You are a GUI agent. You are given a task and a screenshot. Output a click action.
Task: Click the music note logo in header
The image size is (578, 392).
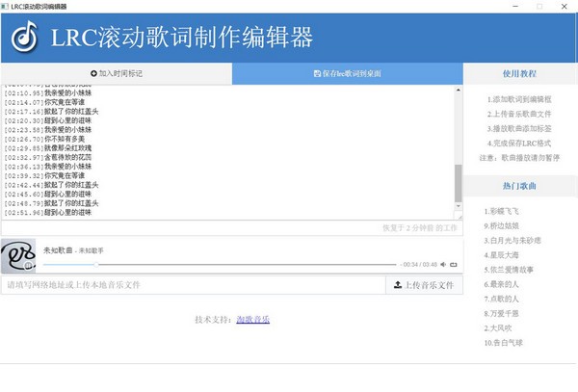click(x=26, y=38)
